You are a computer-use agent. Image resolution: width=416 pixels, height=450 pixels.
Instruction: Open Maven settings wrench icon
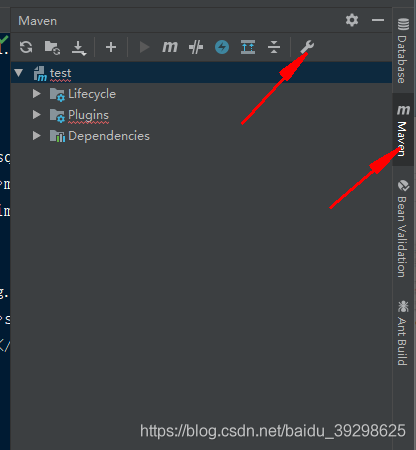[x=307, y=47]
